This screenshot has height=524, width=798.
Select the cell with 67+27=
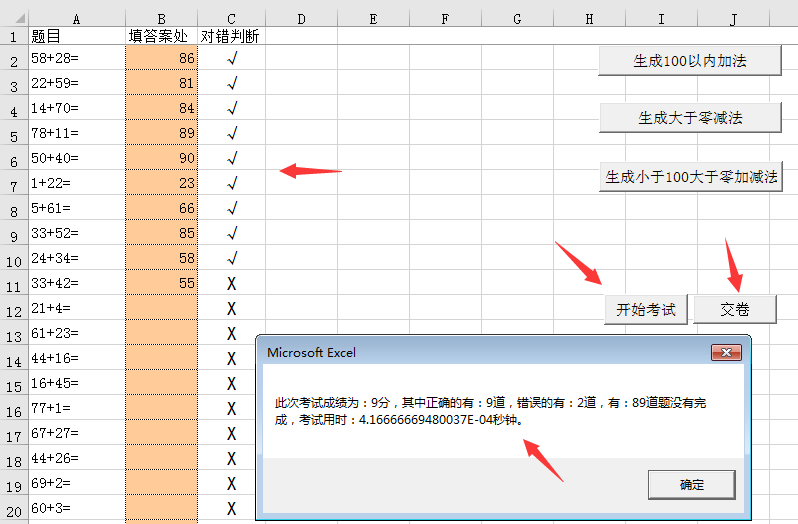77,432
